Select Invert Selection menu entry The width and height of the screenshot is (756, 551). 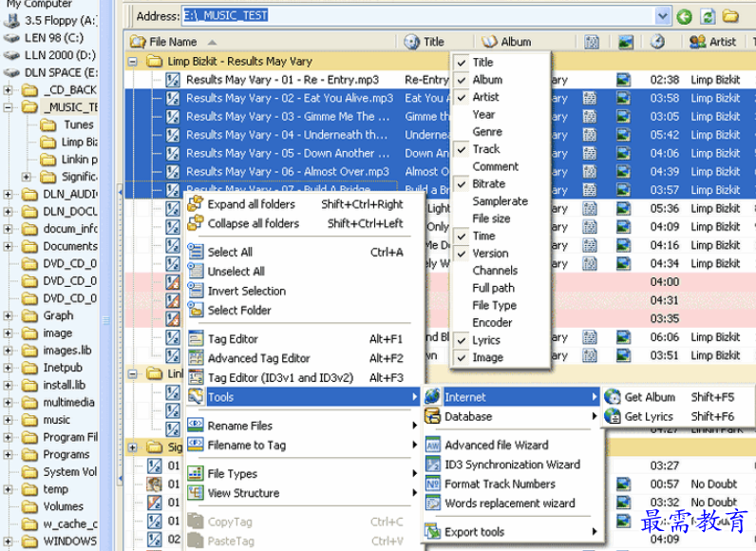click(x=303, y=291)
